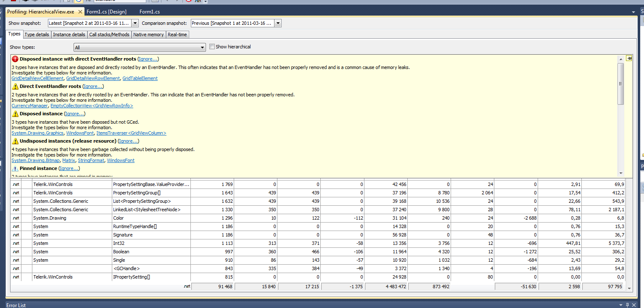Expand the Show types combo box
This screenshot has width=644, height=308.
tap(140, 48)
